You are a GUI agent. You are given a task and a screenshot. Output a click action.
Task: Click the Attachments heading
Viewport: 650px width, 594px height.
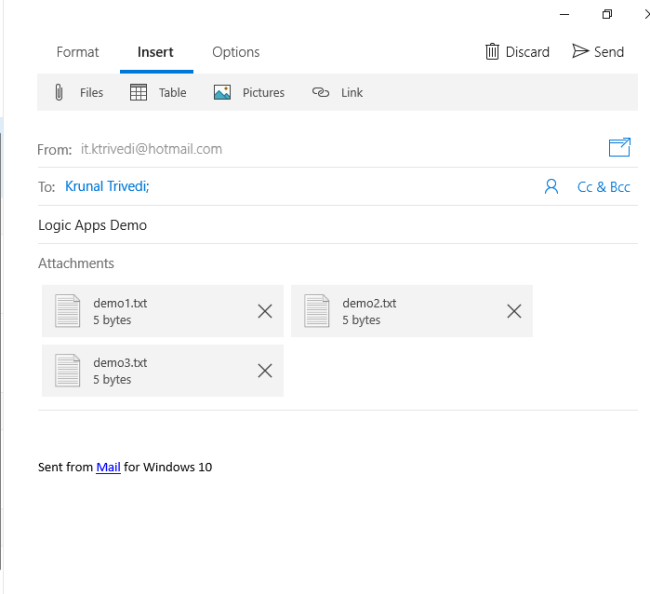(76, 264)
